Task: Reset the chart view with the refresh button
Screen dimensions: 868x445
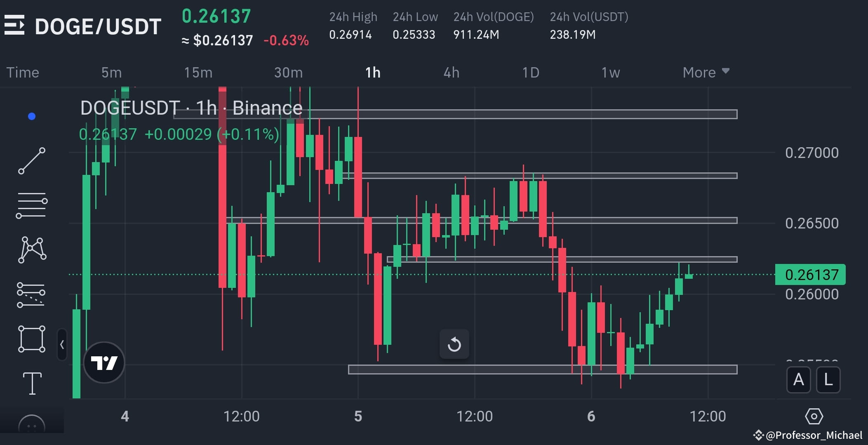Action: click(x=455, y=344)
